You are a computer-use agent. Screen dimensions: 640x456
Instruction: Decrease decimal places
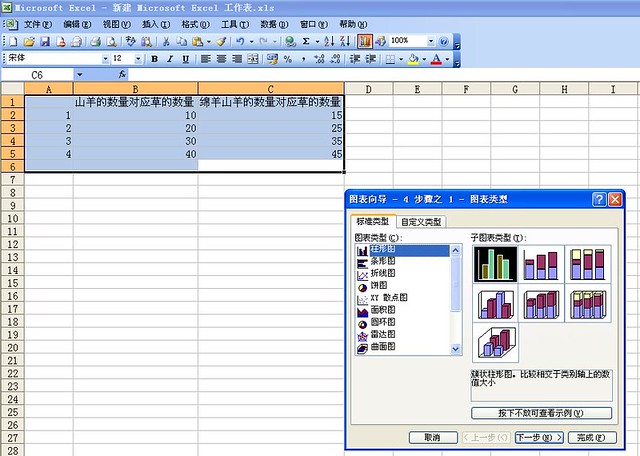pos(335,59)
